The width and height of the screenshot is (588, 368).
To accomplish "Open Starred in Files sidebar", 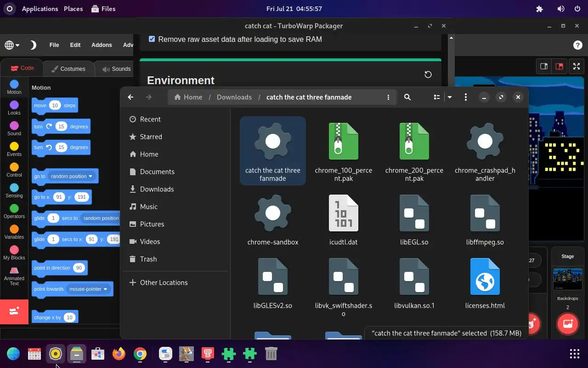I will pos(175,137).
